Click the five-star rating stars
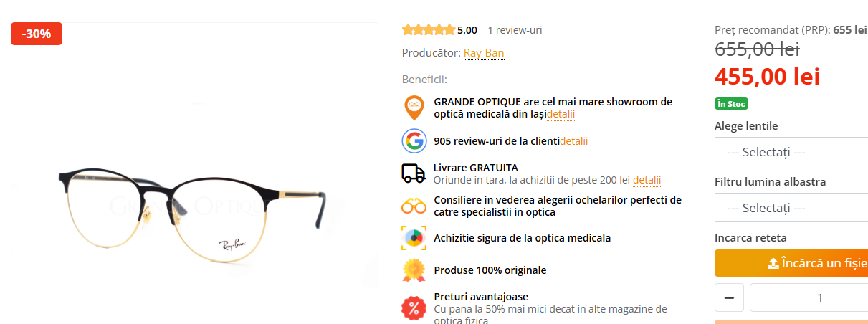 point(429,30)
